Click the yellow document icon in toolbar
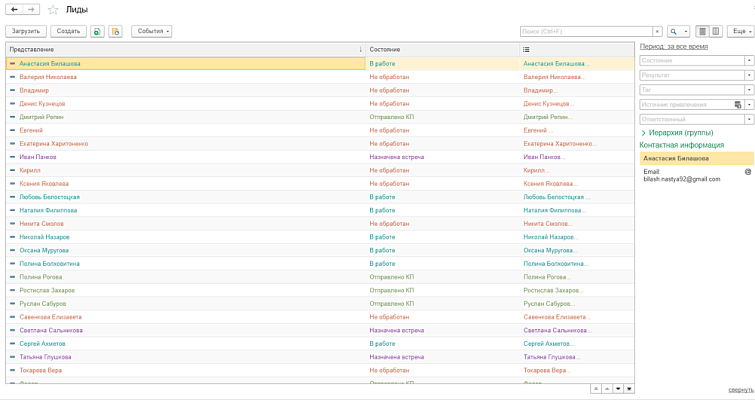The width and height of the screenshot is (755, 400). coord(115,32)
